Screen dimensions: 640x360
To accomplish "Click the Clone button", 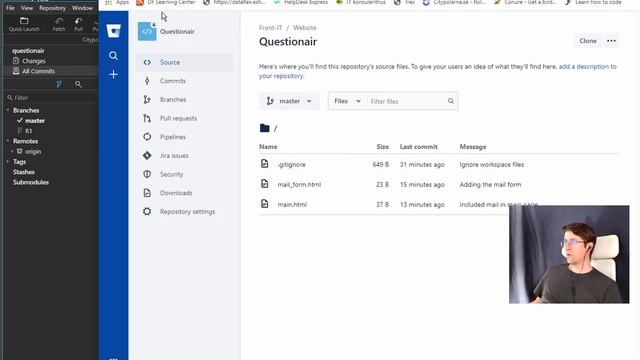I will (x=588, y=41).
